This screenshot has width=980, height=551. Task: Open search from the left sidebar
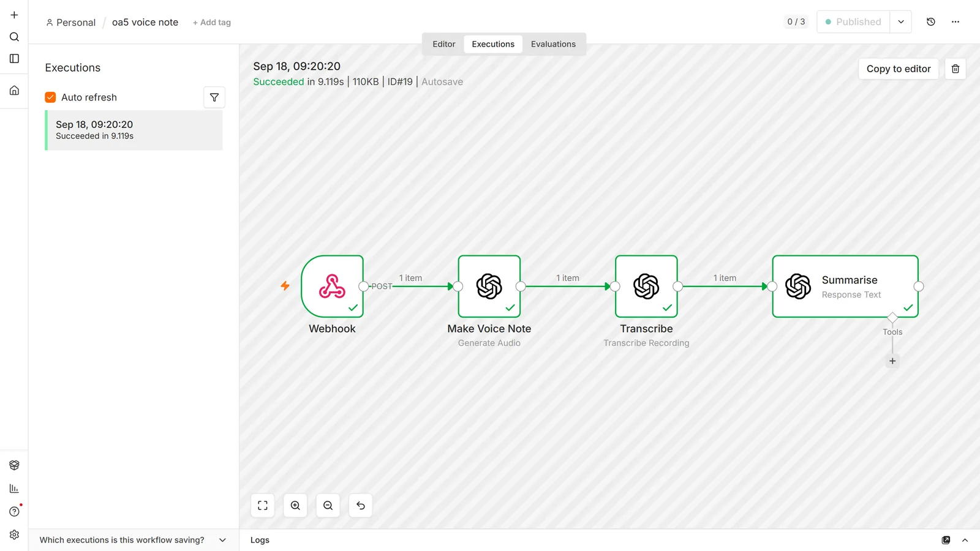[x=14, y=37]
